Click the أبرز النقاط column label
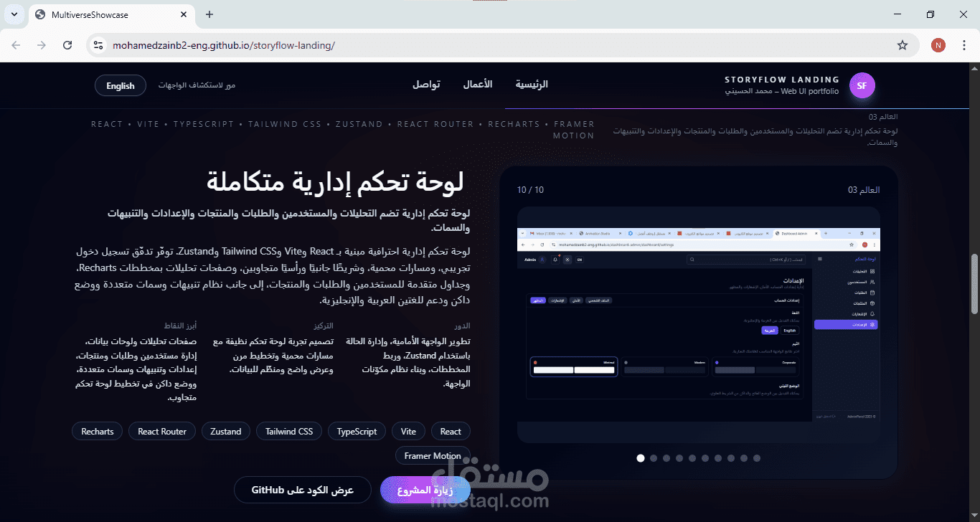The image size is (980, 522). click(x=181, y=326)
